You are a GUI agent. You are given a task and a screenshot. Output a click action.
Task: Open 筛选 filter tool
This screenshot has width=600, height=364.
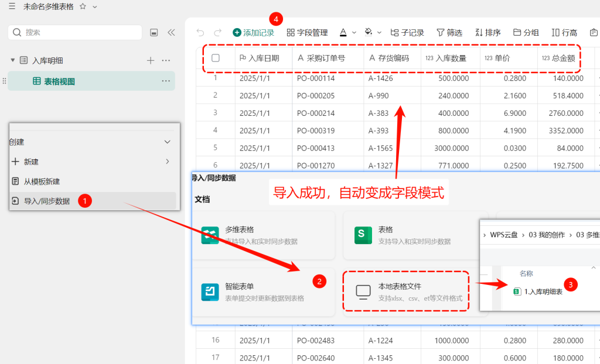pos(449,33)
